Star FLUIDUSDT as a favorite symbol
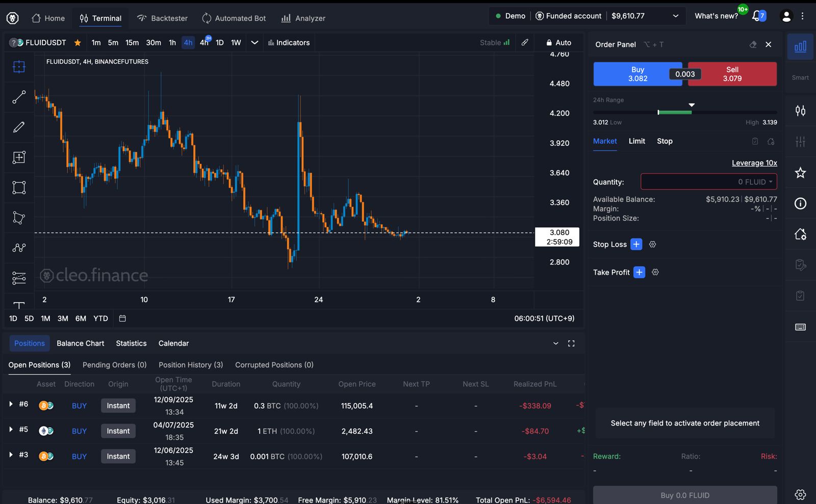 (x=78, y=43)
